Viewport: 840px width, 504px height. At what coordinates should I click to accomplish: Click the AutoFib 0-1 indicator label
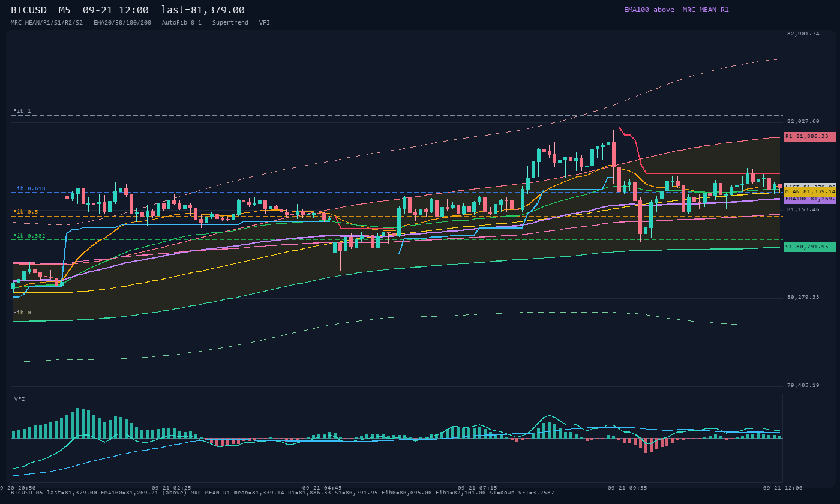(182, 22)
